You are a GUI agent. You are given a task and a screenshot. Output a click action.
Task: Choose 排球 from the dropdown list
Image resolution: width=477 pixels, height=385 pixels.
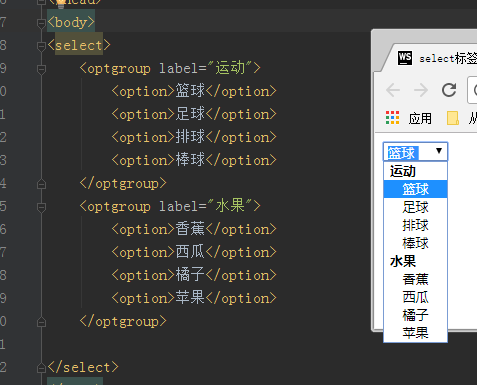pyautogui.click(x=415, y=225)
